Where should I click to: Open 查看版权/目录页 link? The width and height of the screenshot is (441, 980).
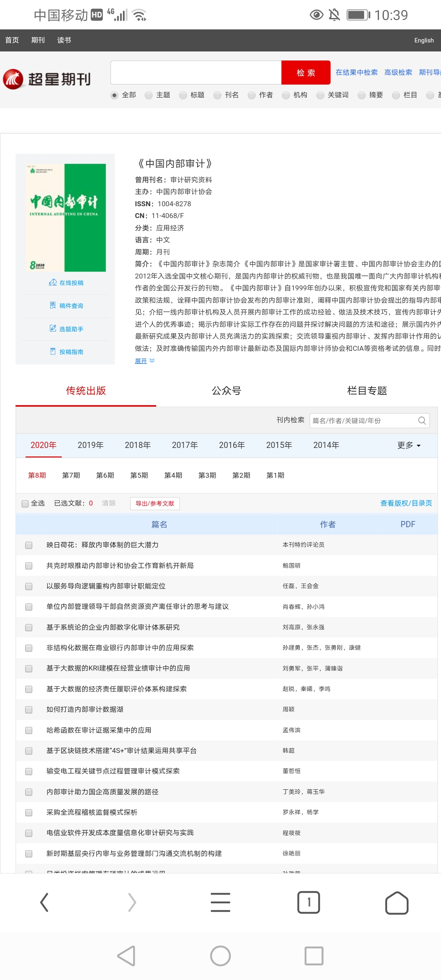tap(406, 503)
